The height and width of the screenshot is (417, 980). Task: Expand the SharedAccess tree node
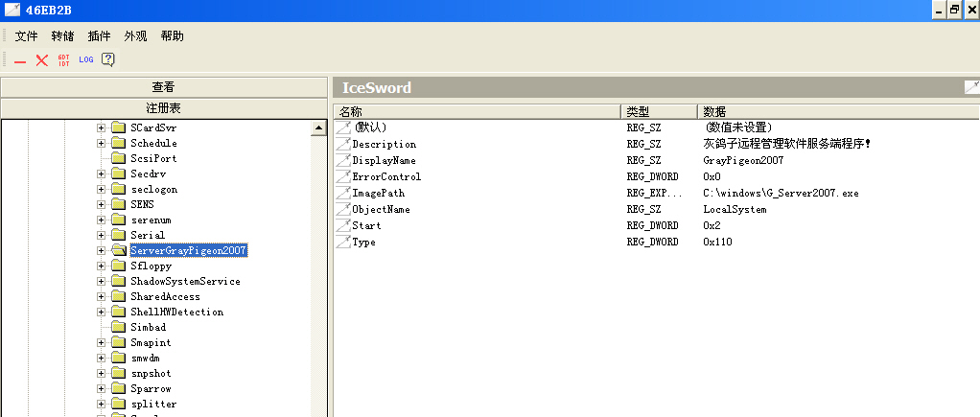tap(101, 296)
